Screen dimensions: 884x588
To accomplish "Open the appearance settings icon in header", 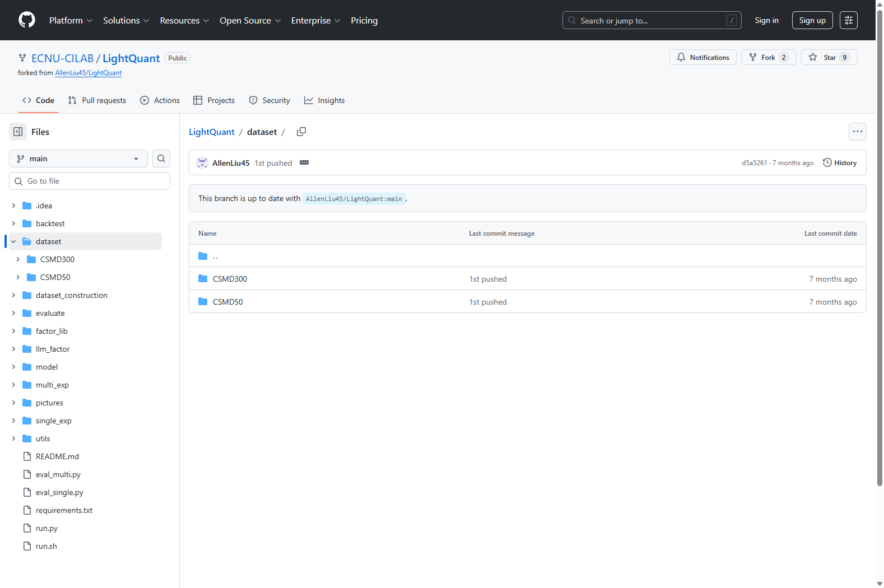I will coord(849,20).
